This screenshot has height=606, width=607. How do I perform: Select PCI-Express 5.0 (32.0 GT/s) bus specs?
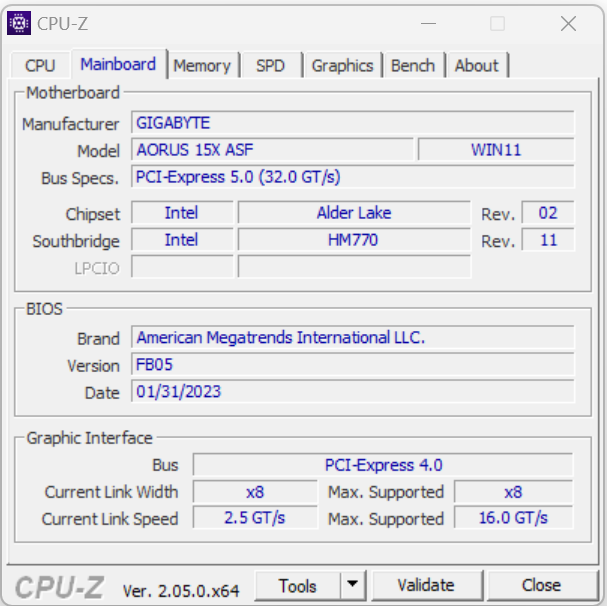click(353, 177)
